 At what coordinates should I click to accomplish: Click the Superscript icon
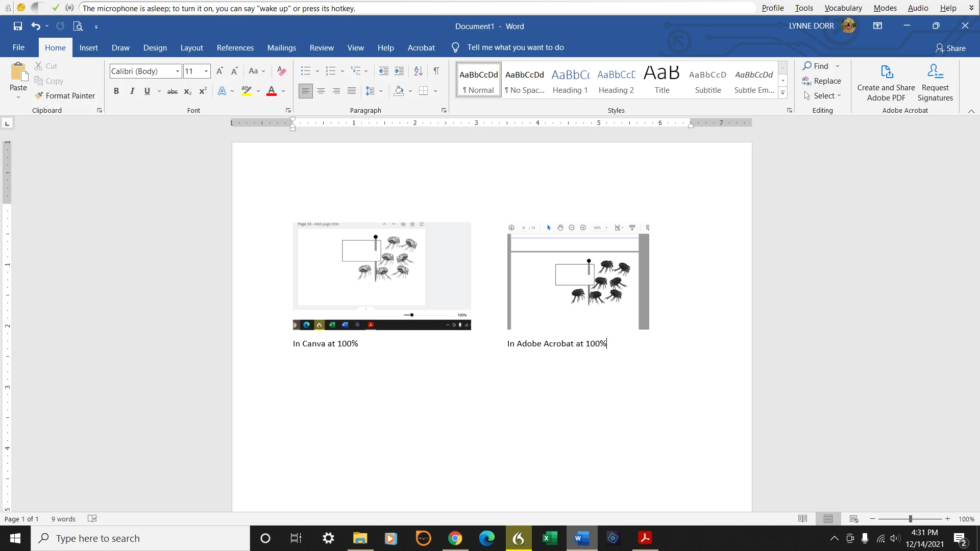click(203, 91)
